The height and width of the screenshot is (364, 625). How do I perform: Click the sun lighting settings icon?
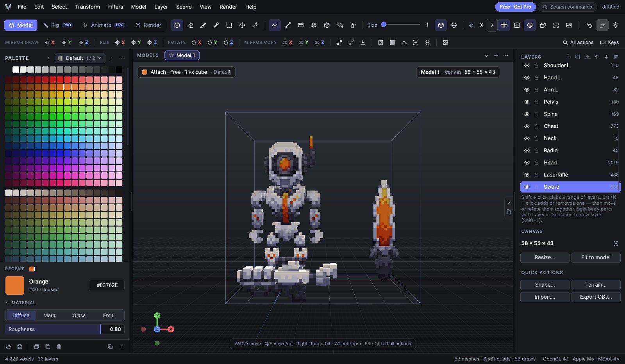click(x=616, y=25)
